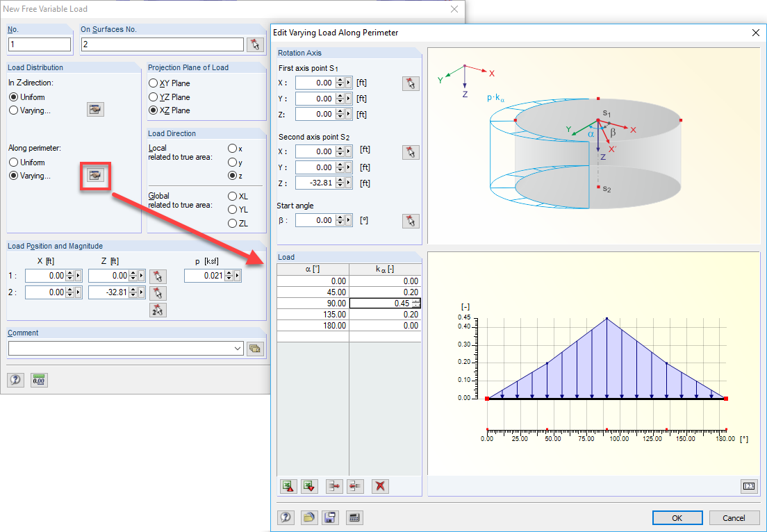
Task: Open the varying perimeter load editor icon
Action: (x=95, y=176)
